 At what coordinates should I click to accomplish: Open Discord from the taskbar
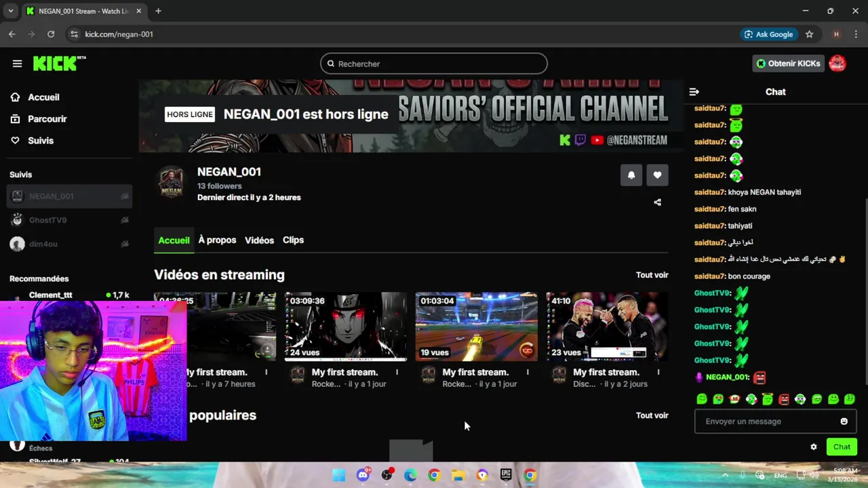(x=363, y=475)
